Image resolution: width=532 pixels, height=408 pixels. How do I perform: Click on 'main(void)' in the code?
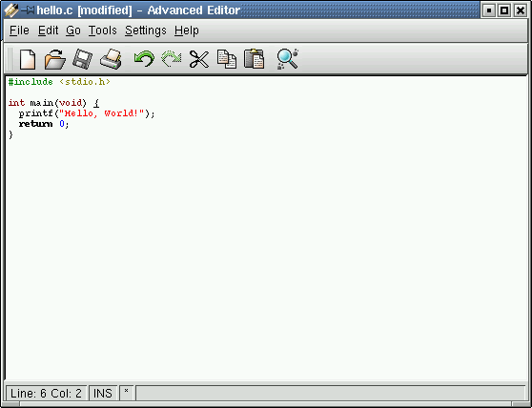click(58, 103)
